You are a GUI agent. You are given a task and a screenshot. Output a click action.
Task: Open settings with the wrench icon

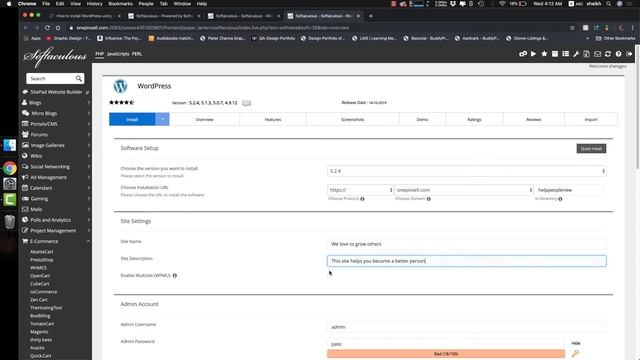pyautogui.click(x=576, y=54)
